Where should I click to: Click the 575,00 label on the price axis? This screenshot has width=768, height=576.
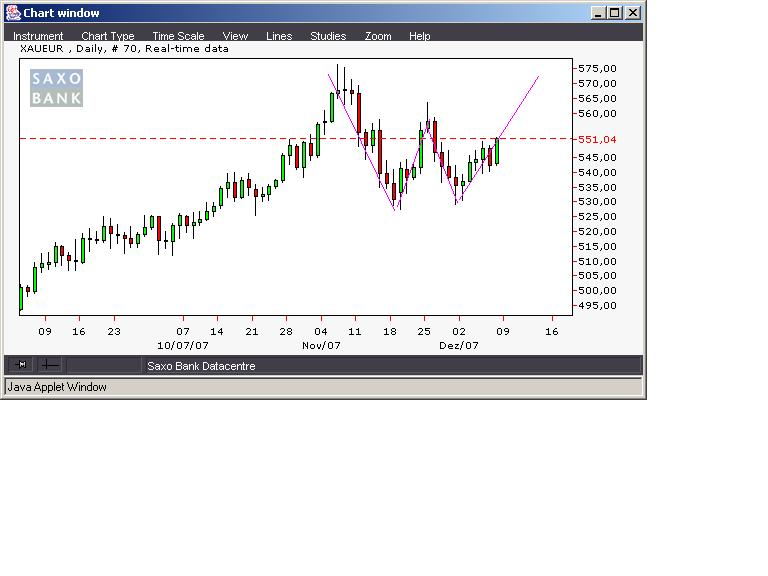[x=598, y=68]
